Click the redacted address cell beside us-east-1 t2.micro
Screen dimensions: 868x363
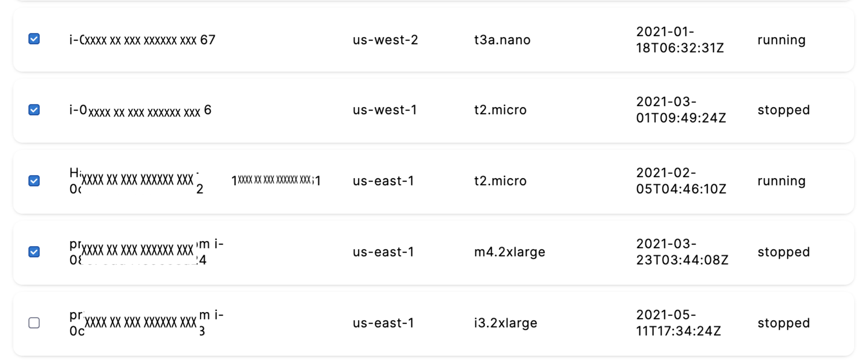276,180
